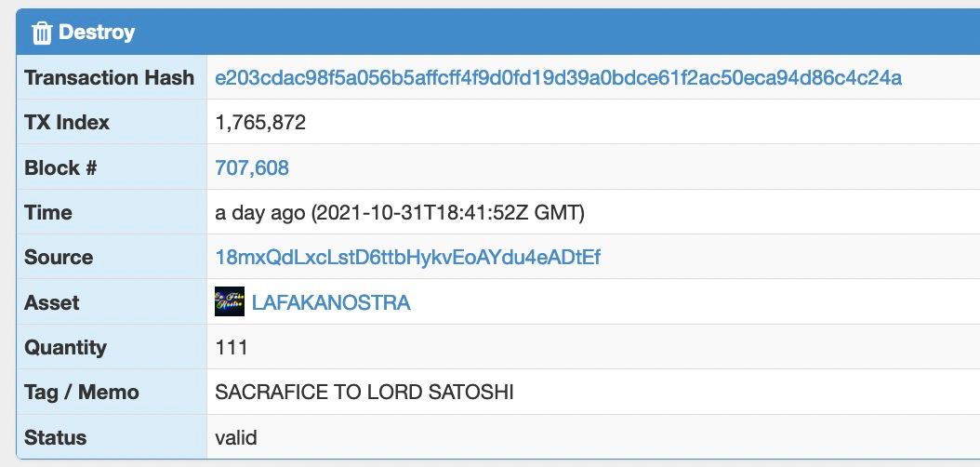Open block 707,608 link
This screenshot has width=980, height=467.
[x=252, y=167]
